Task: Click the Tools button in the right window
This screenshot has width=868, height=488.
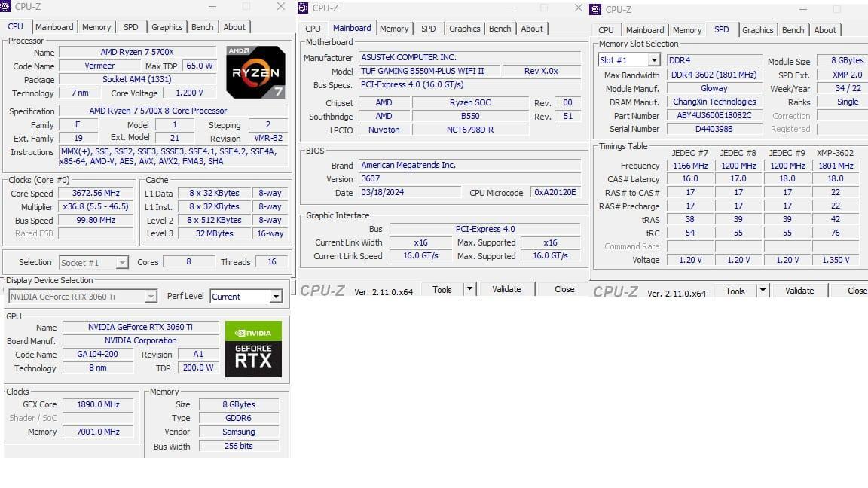Action: (735, 291)
